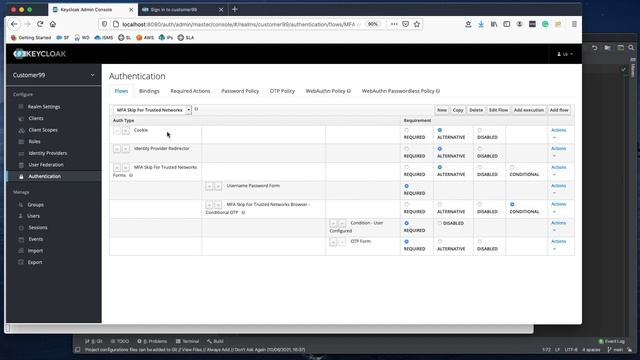Open Terminal tool window in the IDE
This screenshot has width=640, height=360.
click(x=187, y=341)
